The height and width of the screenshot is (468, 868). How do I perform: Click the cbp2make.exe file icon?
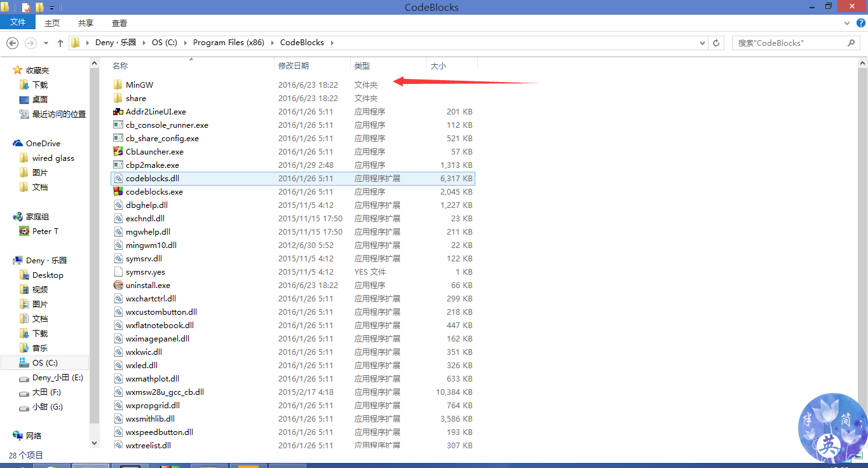pos(118,165)
